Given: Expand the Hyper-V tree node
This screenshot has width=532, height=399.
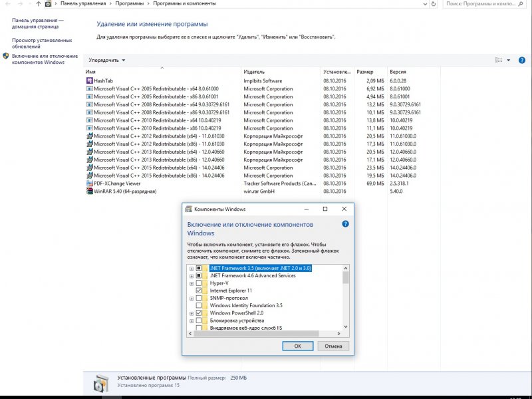Looking at the screenshot, I should click(x=192, y=283).
